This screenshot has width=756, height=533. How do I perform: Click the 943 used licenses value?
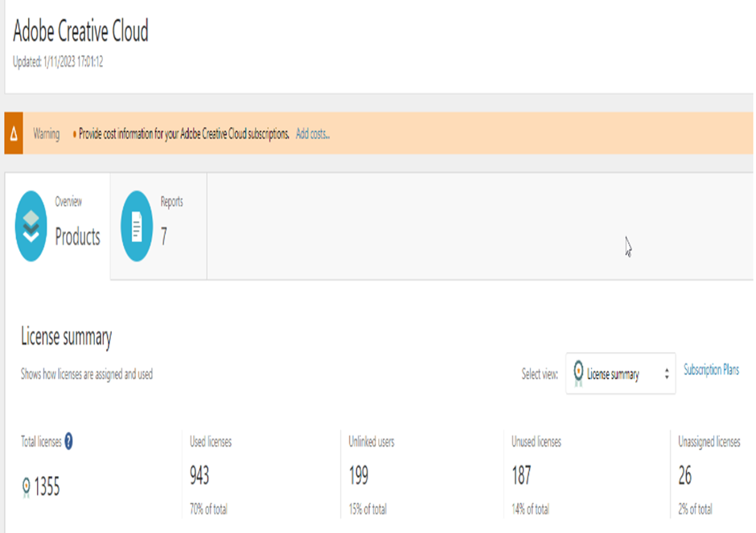click(x=199, y=475)
